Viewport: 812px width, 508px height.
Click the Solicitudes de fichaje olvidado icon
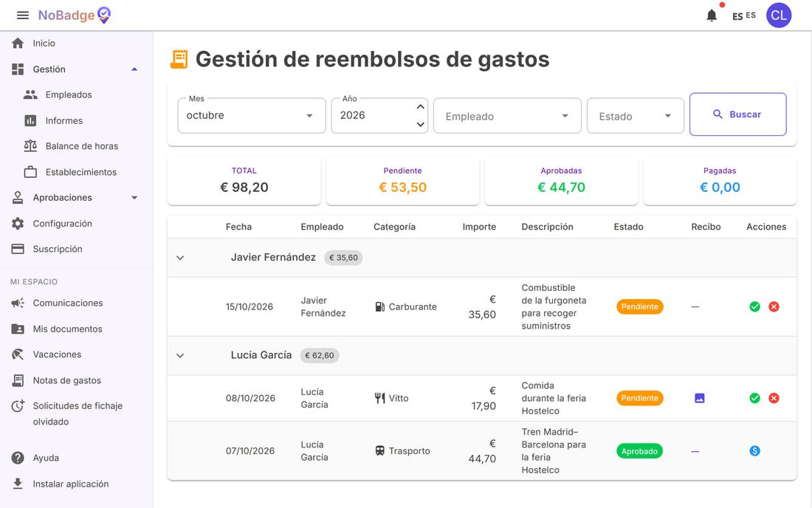[x=18, y=406]
